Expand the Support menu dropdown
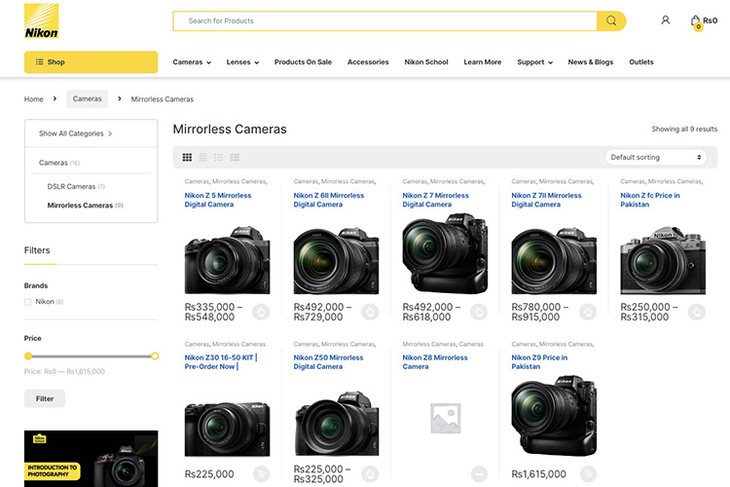 point(535,62)
